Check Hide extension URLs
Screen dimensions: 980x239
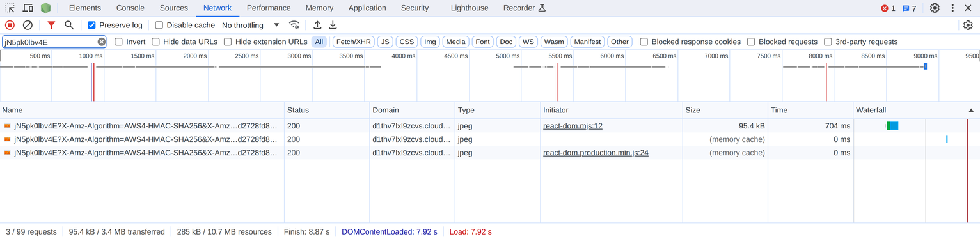point(228,42)
